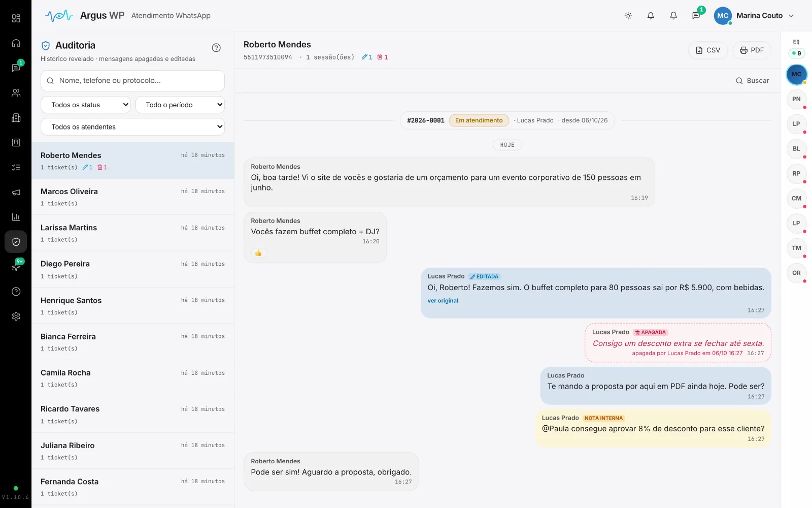The image size is (812, 508).
Task: Open the Todos os status dropdown
Action: point(86,105)
